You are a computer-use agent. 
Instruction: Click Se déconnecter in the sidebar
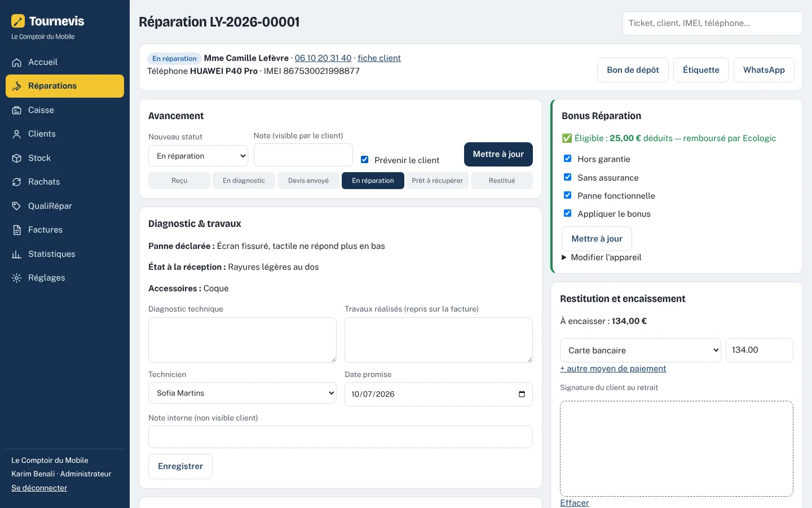39,488
